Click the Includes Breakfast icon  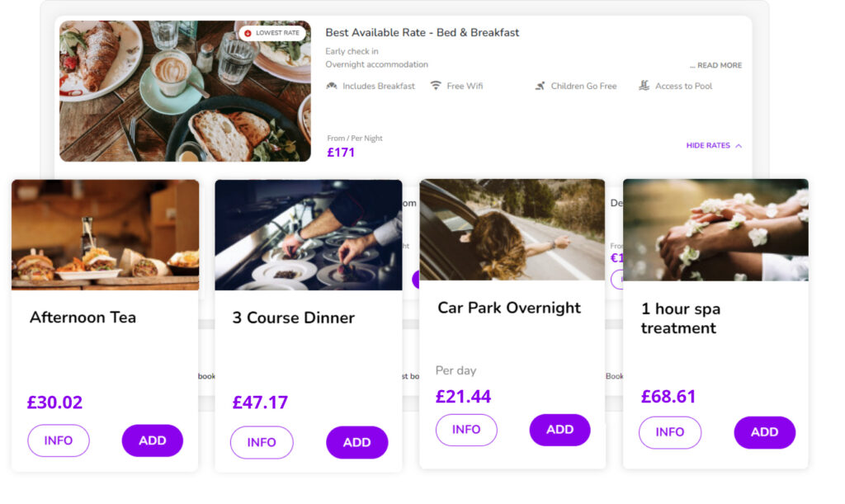coord(332,86)
